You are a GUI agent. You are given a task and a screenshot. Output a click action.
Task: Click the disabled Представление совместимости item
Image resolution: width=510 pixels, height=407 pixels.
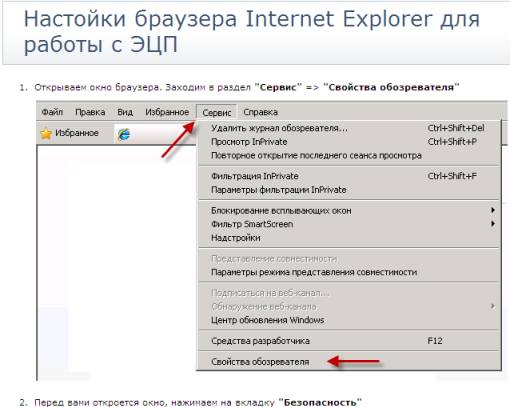pyautogui.click(x=349, y=258)
